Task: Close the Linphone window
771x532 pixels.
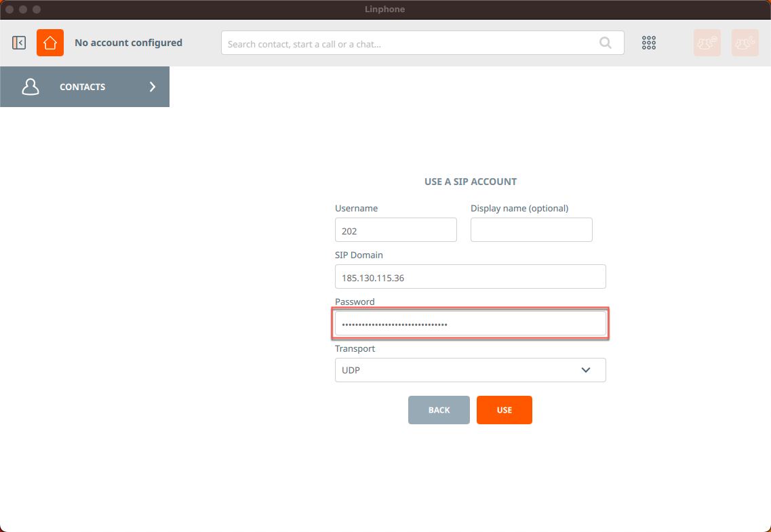Action: click(9, 9)
